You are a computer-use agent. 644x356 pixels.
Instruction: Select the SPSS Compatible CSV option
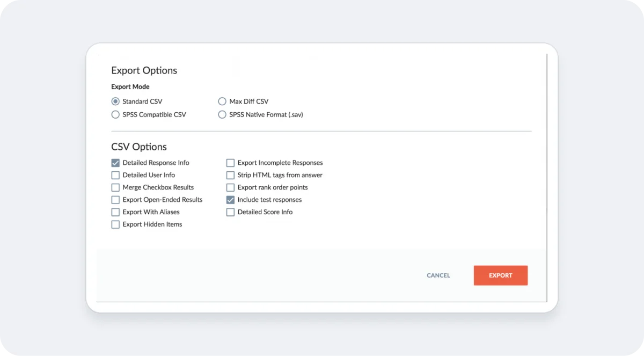pyautogui.click(x=115, y=114)
